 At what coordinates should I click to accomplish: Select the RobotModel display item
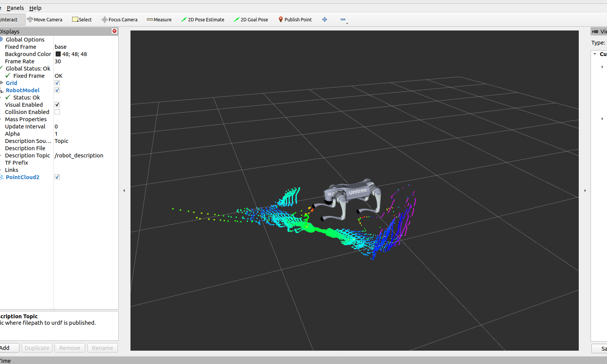pyautogui.click(x=23, y=90)
